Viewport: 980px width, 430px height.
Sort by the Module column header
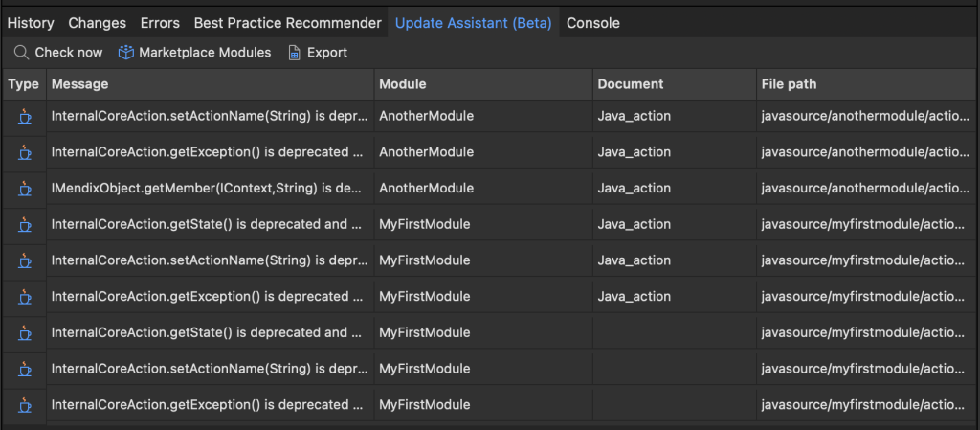(x=403, y=84)
